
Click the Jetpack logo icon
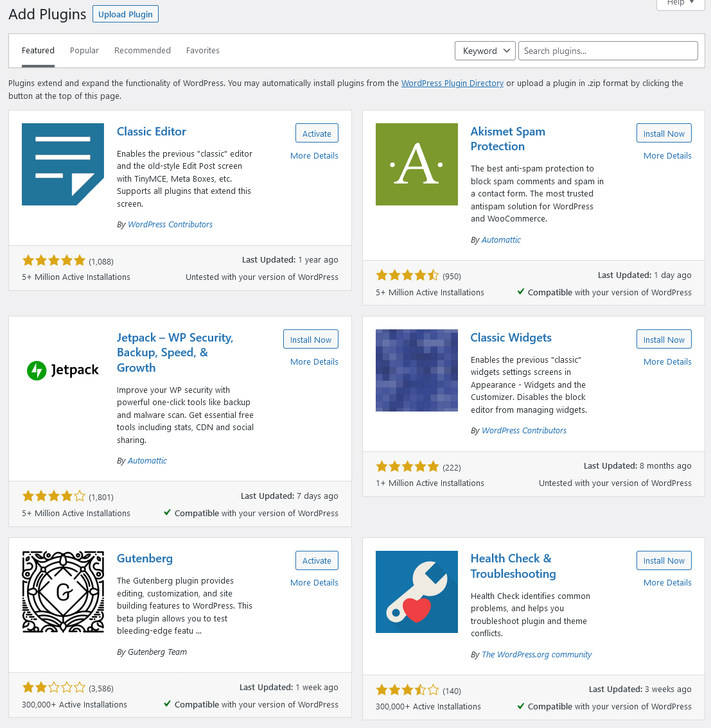[62, 370]
